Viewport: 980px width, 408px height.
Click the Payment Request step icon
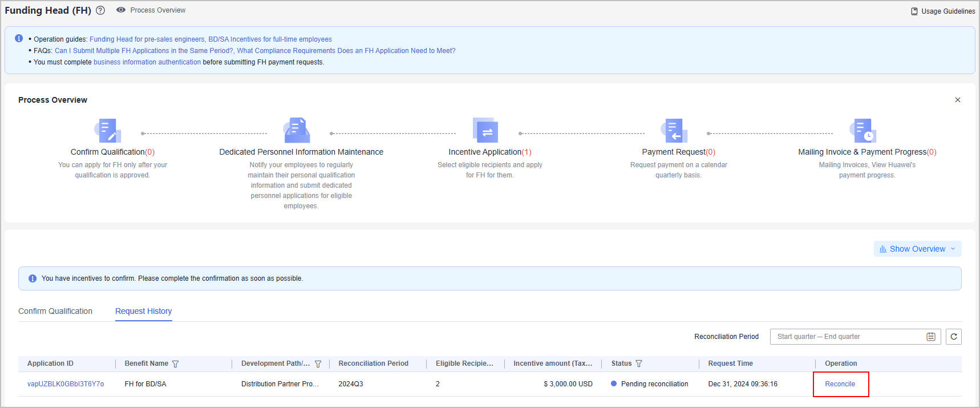674,131
